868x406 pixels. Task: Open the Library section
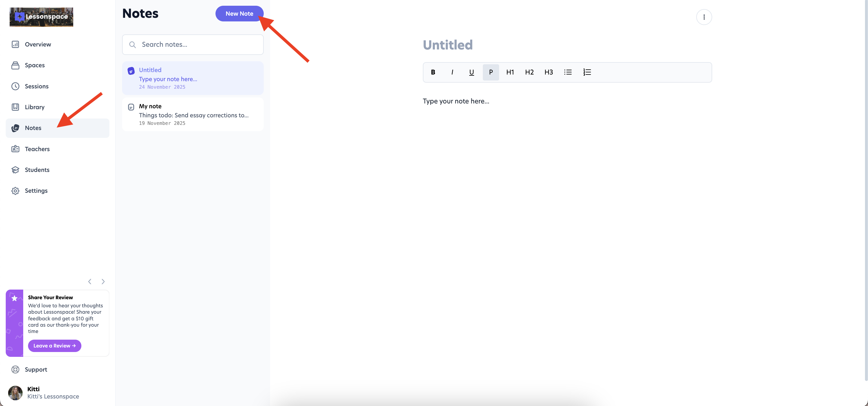[34, 107]
